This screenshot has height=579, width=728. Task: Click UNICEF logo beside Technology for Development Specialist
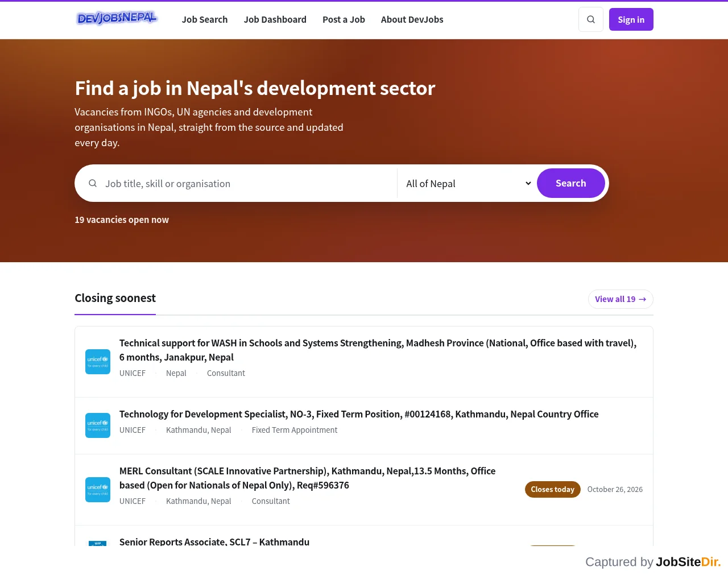(x=98, y=425)
